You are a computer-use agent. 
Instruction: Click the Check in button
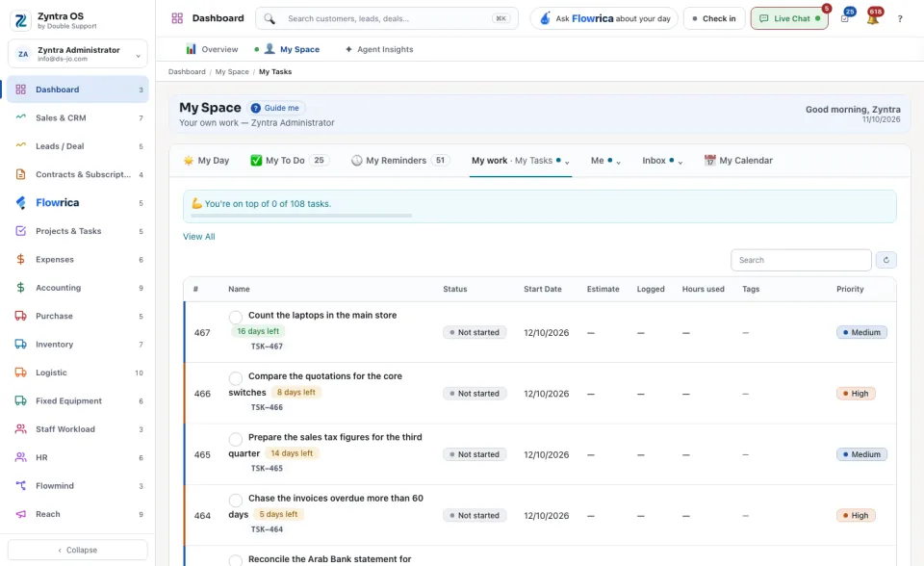(714, 19)
